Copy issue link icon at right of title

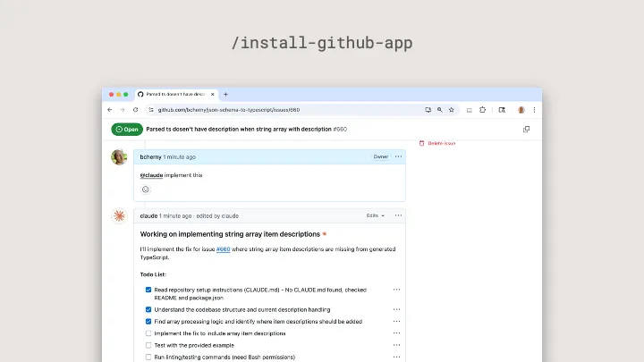click(526, 130)
